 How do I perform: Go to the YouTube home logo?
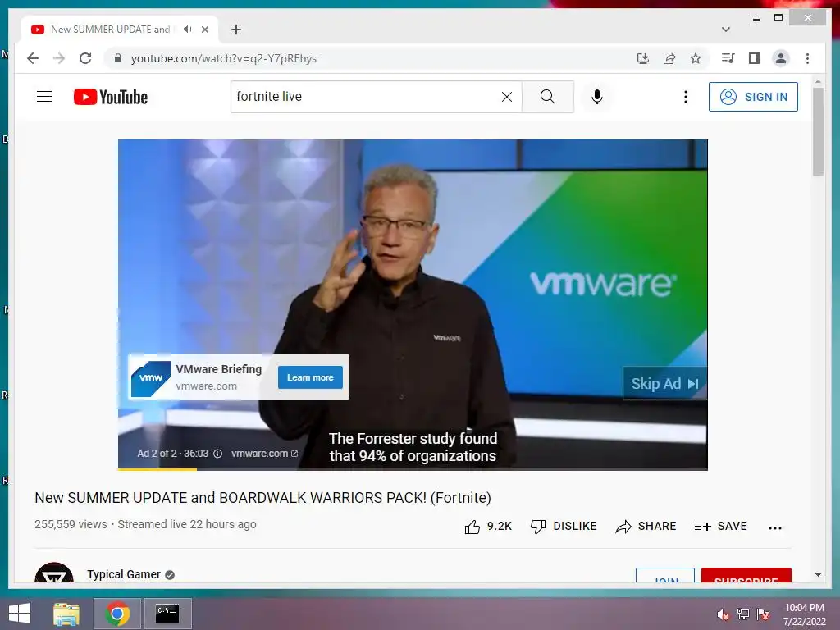111,97
